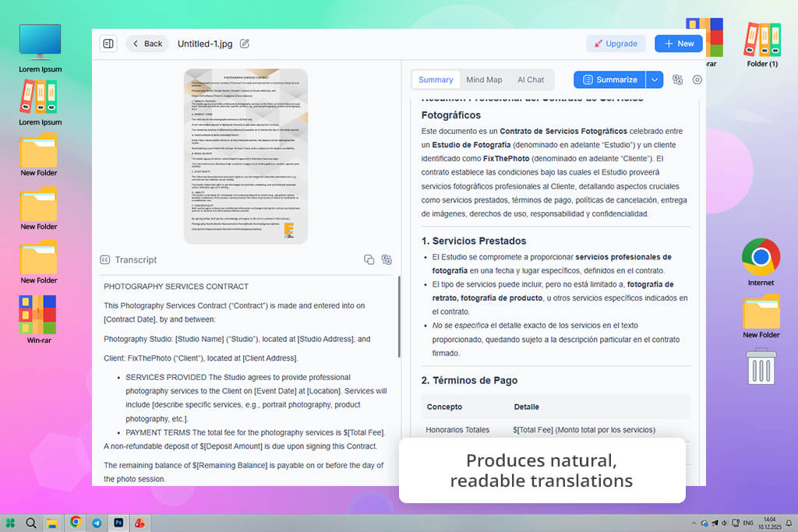Image resolution: width=798 pixels, height=532 pixels.
Task: Click the Upgrade button
Action: point(616,44)
